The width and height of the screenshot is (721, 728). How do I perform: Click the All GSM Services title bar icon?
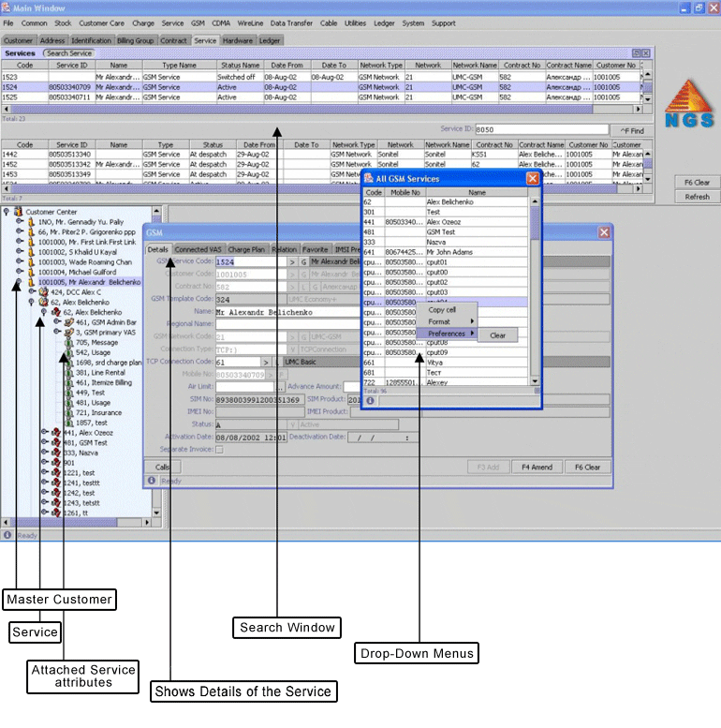(369, 179)
